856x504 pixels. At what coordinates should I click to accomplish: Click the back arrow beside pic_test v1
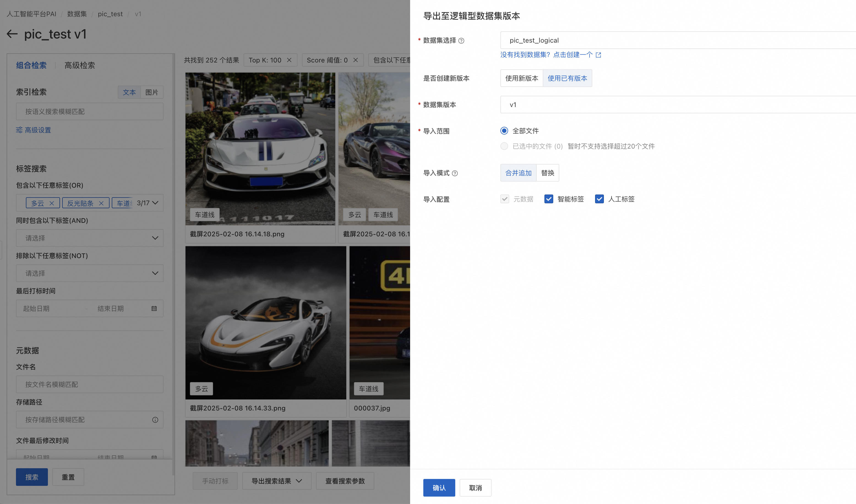coord(12,34)
